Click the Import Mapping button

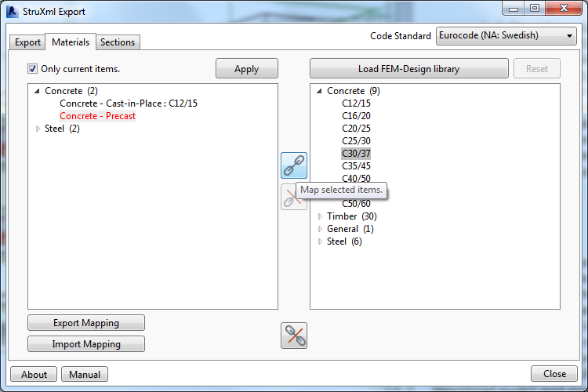tap(86, 344)
